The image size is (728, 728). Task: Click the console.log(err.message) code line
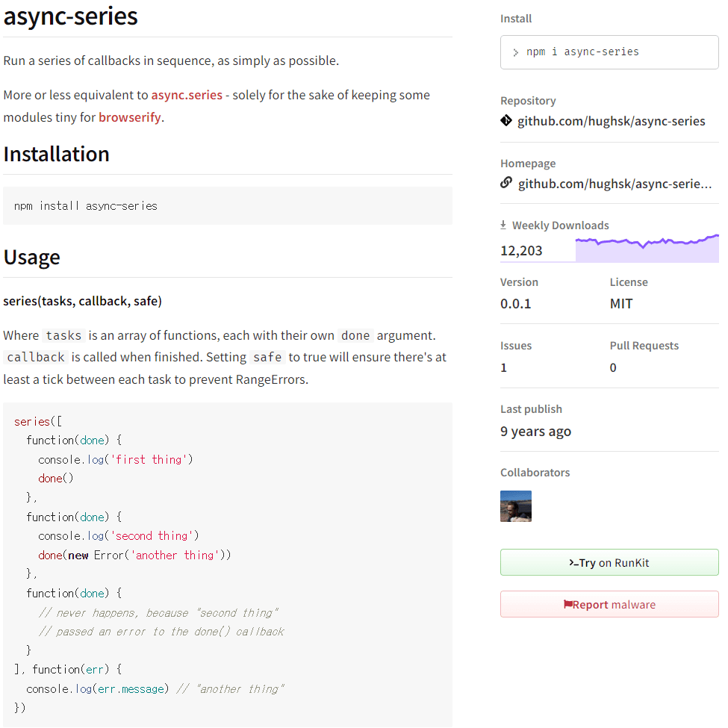point(155,689)
